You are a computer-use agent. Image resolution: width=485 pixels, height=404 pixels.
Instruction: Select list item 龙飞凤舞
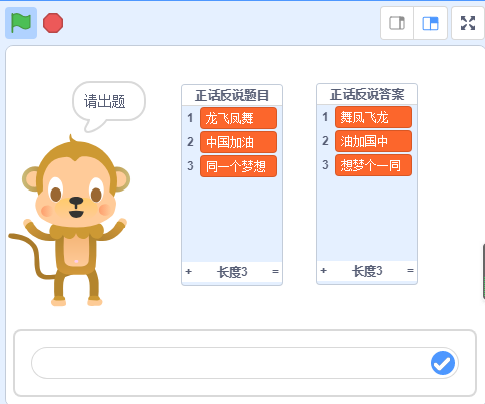(238, 118)
